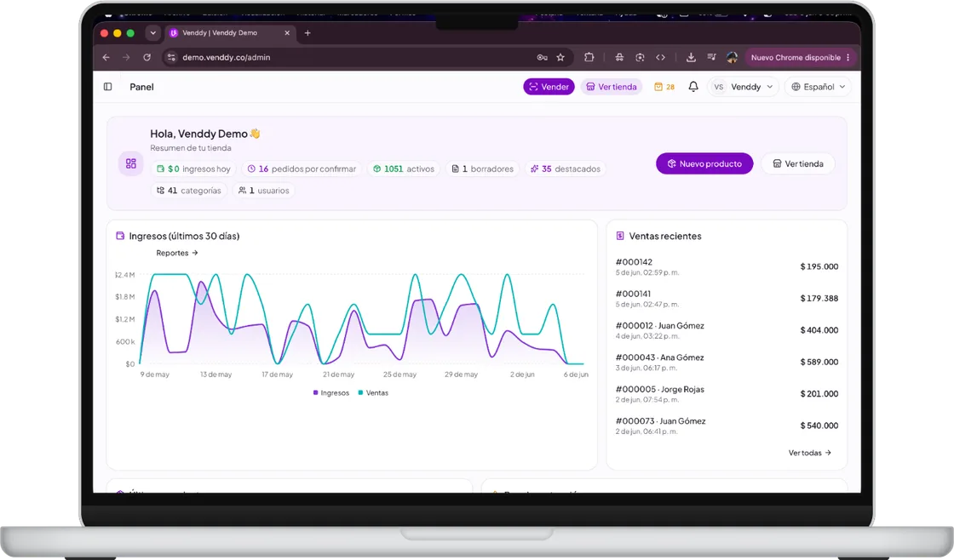Select the Venddy | Venddy Demo browser tab
Screen dimensions: 954x560
(x=230, y=33)
